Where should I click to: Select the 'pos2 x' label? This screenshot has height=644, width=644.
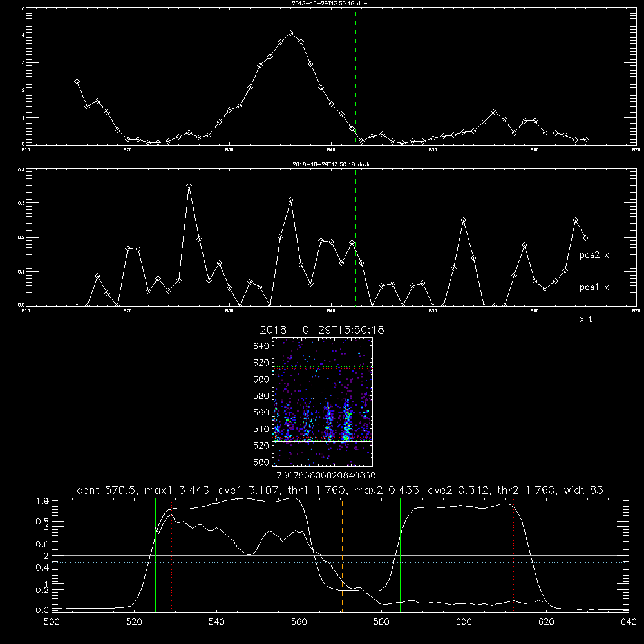point(594,255)
